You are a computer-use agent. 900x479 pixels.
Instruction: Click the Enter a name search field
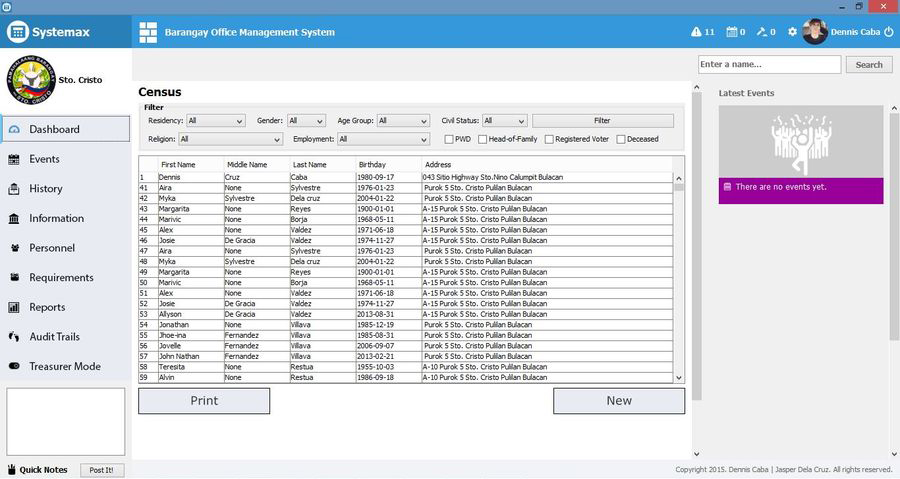pyautogui.click(x=769, y=64)
